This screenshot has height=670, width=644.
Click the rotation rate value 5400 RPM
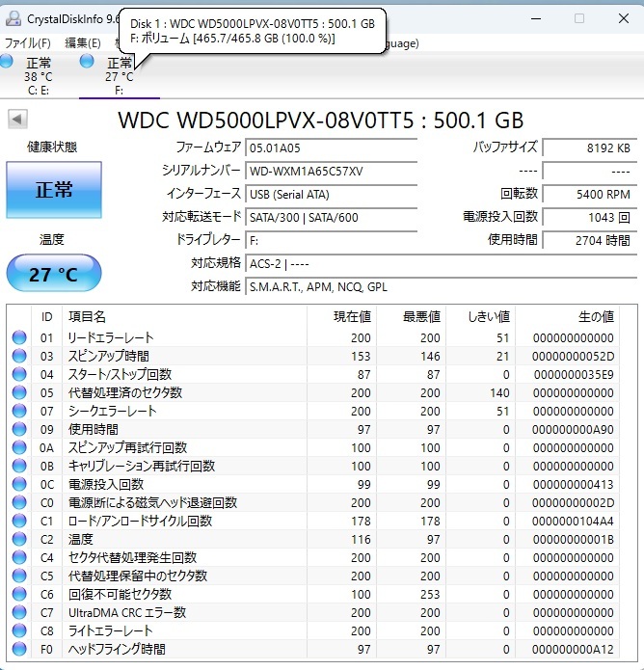(590, 194)
